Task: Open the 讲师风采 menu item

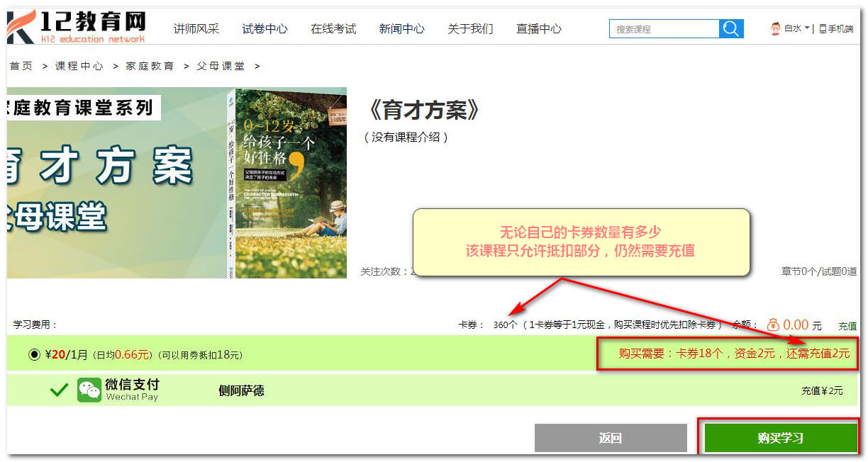Action: pyautogui.click(x=196, y=29)
